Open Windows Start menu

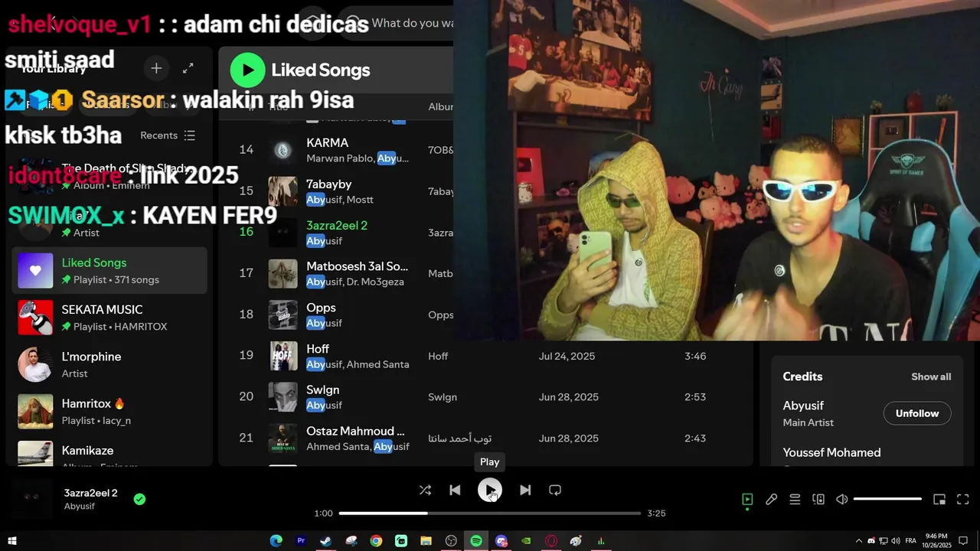tap(12, 541)
